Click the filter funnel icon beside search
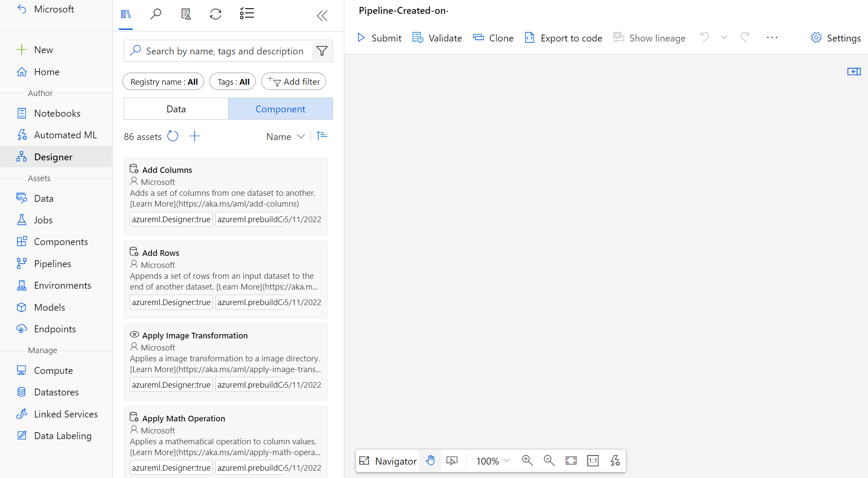 pos(322,51)
